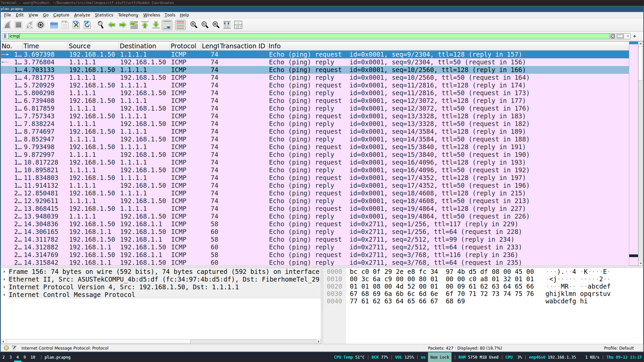Click expert information yellow circle

click(x=6, y=348)
